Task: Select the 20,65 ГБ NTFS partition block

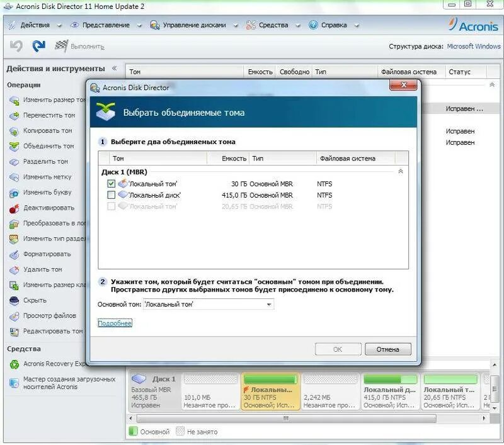Action: [450, 391]
